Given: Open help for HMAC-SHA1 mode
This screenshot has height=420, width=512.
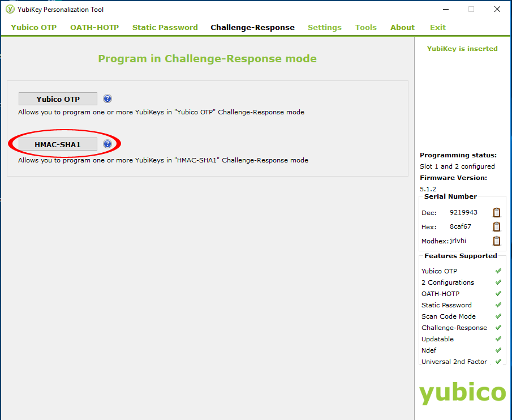Looking at the screenshot, I should [107, 144].
